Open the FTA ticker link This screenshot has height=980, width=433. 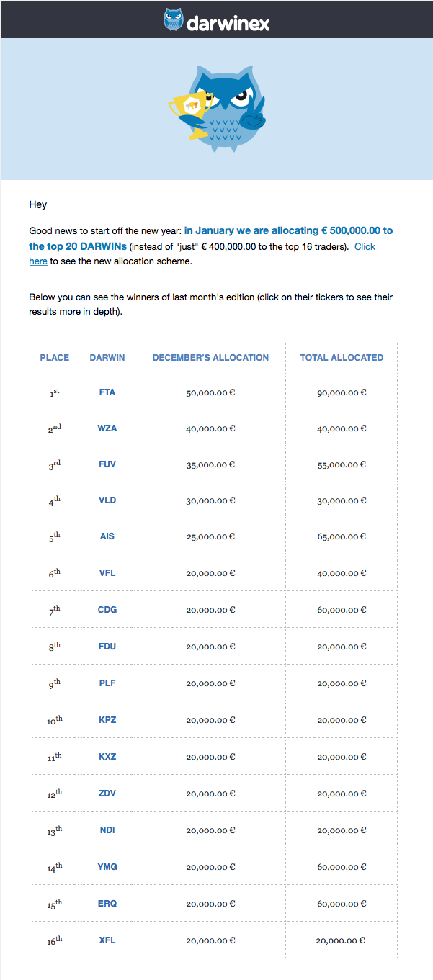[107, 392]
